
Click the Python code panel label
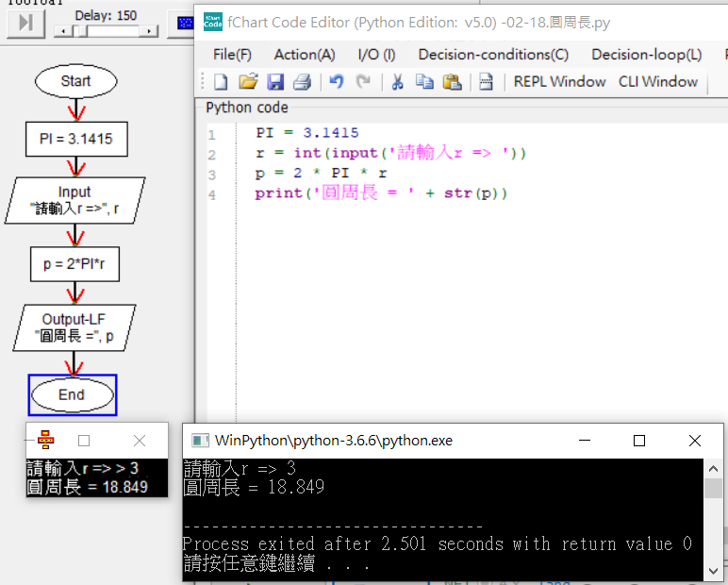pyautogui.click(x=246, y=108)
